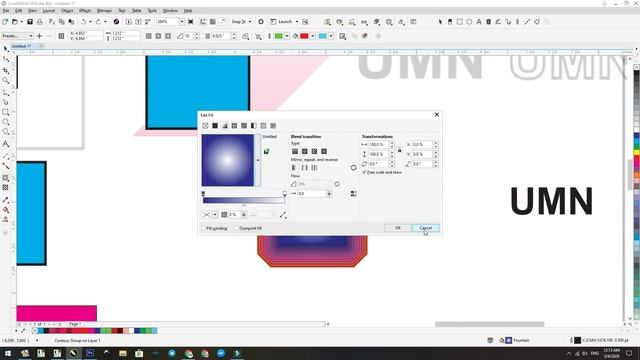Screen dimensions: 640x360
Task: Open the cyan color dropdown arrow
Action: (331, 36)
